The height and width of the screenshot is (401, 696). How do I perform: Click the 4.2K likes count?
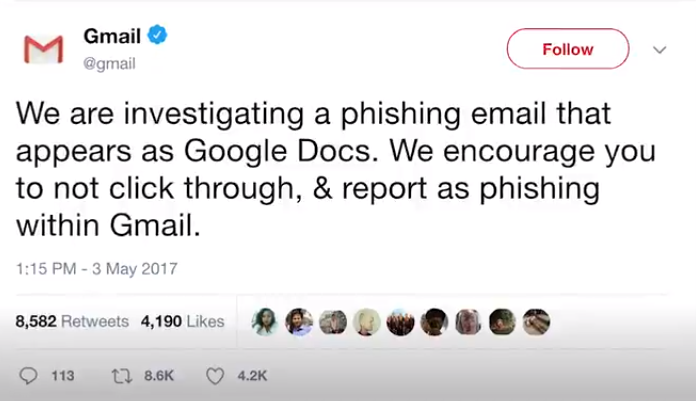[252, 376]
